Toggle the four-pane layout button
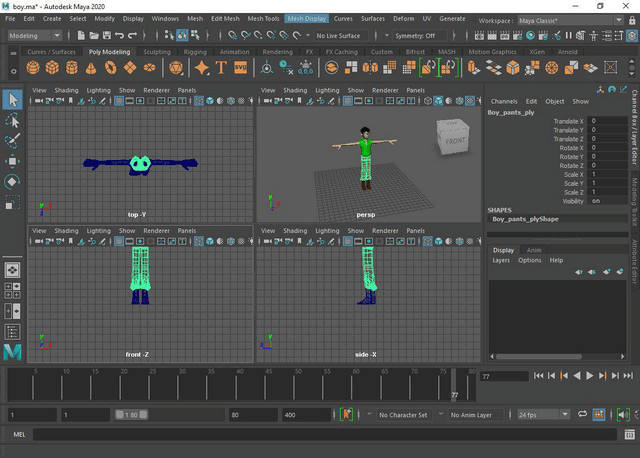This screenshot has height=458, width=640. 12,292
